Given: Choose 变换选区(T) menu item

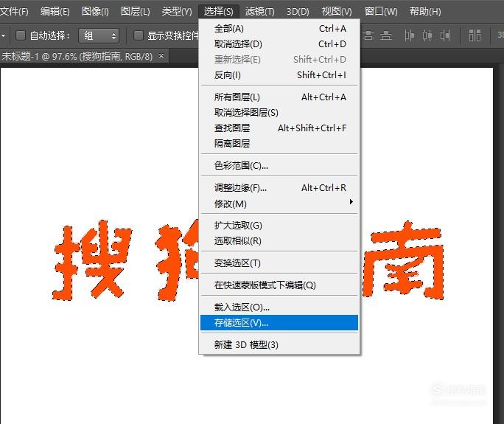Looking at the screenshot, I should (279, 263).
